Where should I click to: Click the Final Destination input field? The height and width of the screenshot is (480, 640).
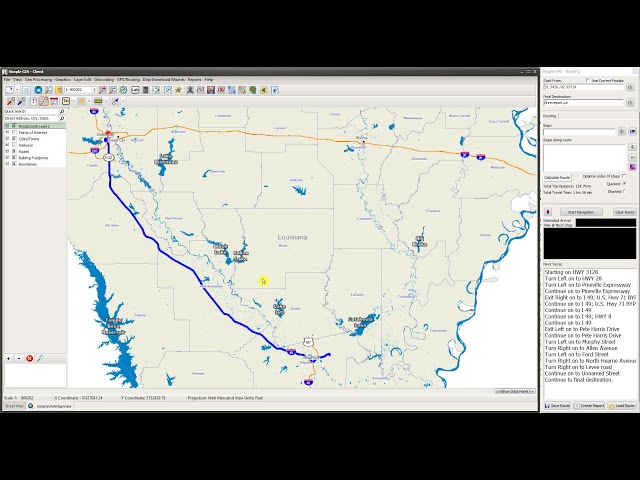pyautogui.click(x=584, y=103)
